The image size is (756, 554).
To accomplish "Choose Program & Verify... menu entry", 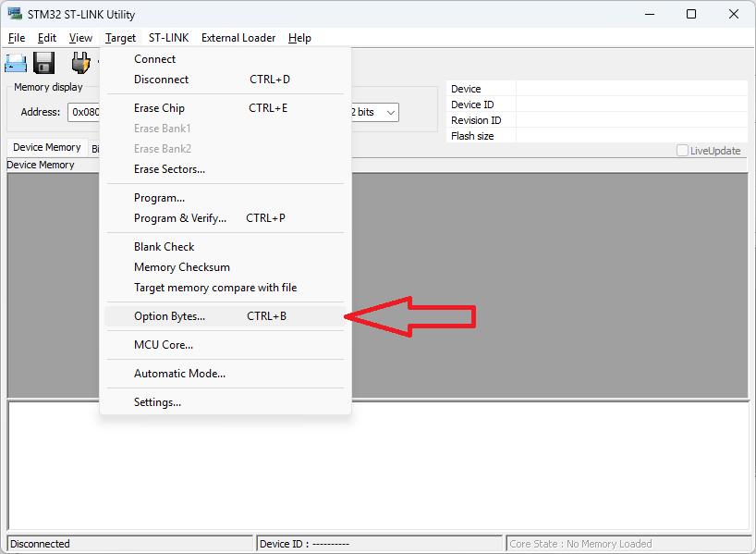I will pos(226,218).
